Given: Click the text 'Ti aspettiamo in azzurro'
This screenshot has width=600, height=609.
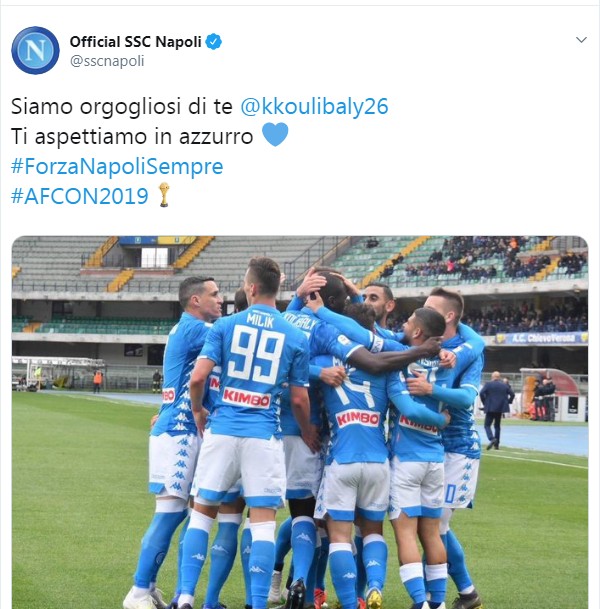Looking at the screenshot, I should coord(132,136).
